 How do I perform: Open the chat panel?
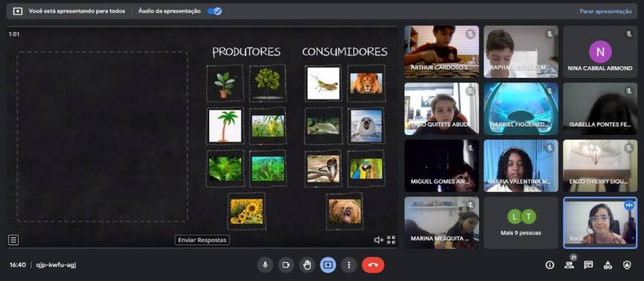pyautogui.click(x=588, y=264)
